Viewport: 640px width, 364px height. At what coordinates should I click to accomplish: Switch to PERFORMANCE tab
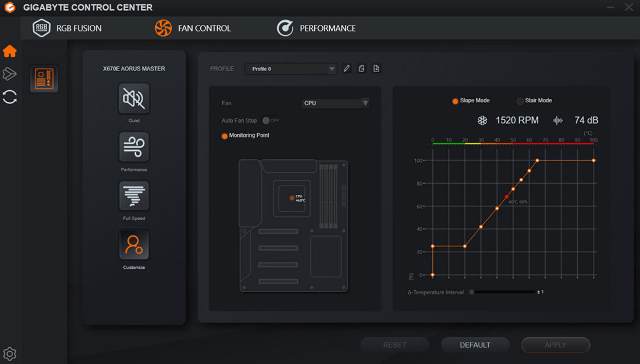pyautogui.click(x=328, y=28)
